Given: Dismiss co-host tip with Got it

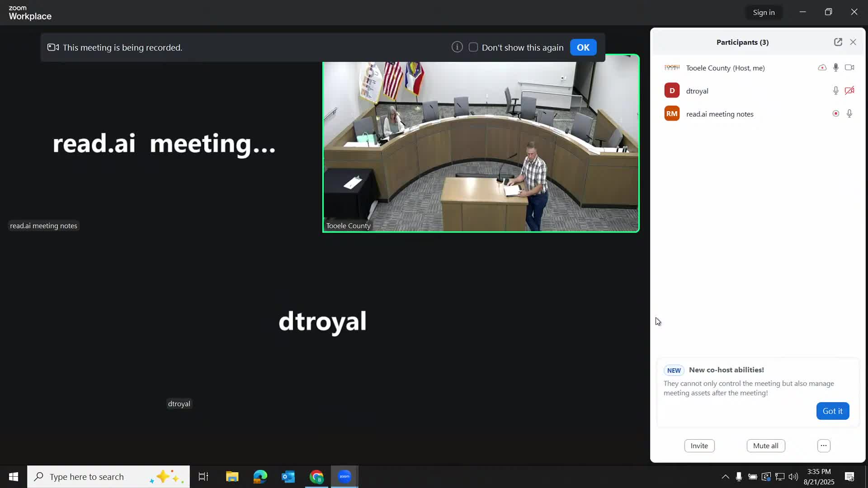Looking at the screenshot, I should [832, 411].
